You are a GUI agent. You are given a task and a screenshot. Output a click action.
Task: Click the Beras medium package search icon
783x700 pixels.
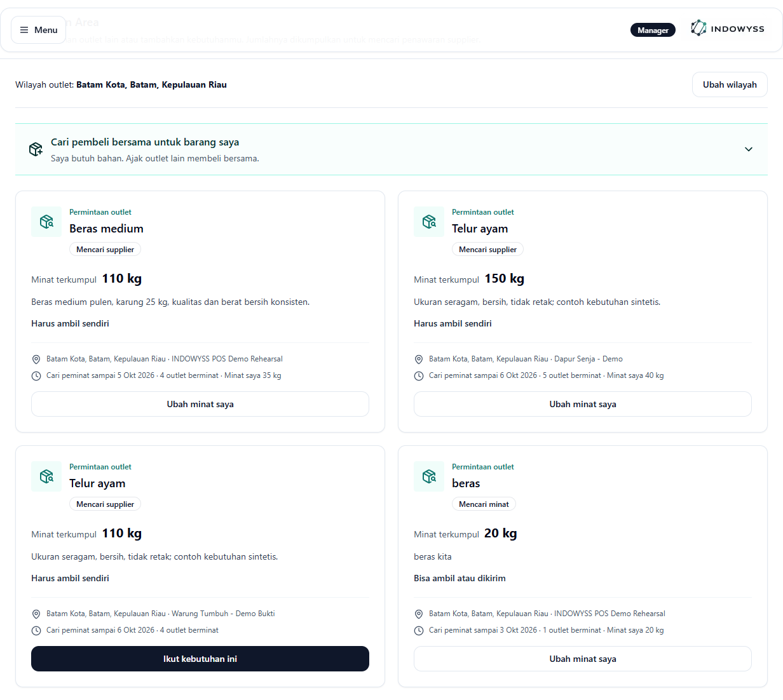[x=46, y=222]
